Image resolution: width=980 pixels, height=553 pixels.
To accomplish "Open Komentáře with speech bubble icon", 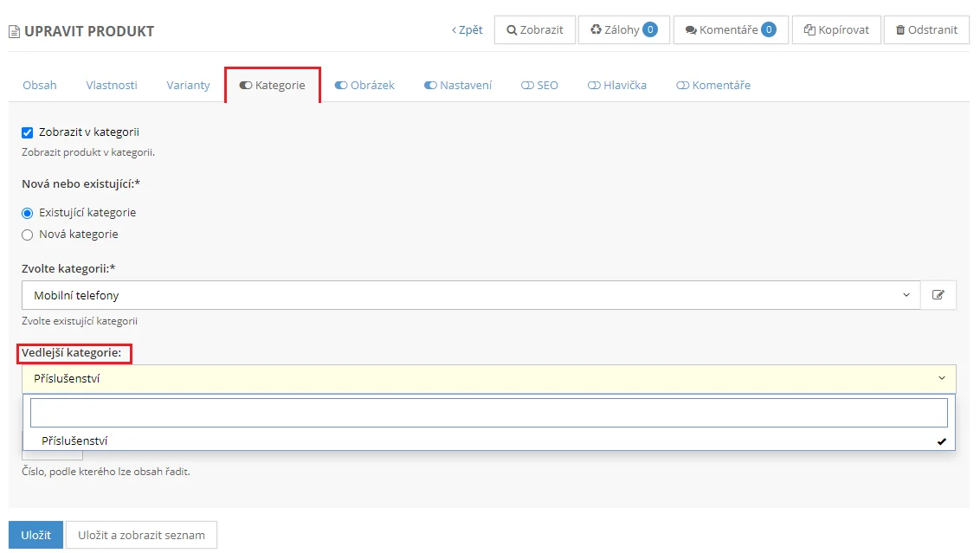I will click(x=730, y=29).
